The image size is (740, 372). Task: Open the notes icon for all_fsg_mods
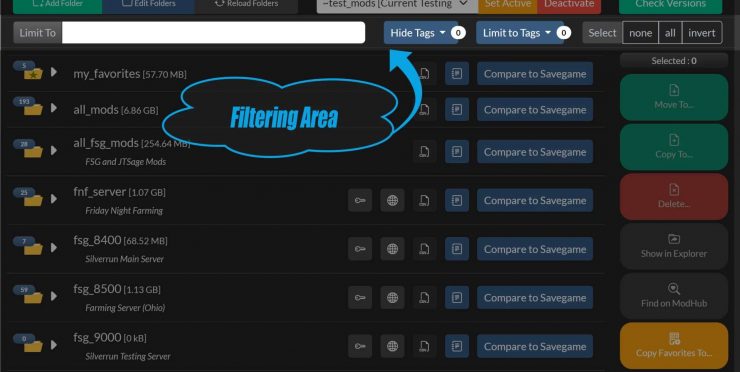point(457,152)
